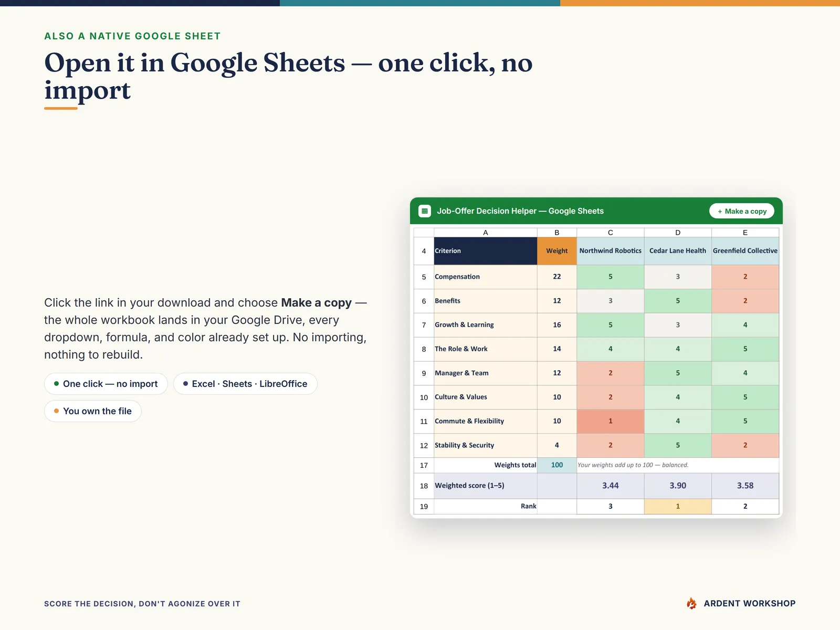Select the 'One click — no import' pill
840x630 pixels.
(106, 384)
